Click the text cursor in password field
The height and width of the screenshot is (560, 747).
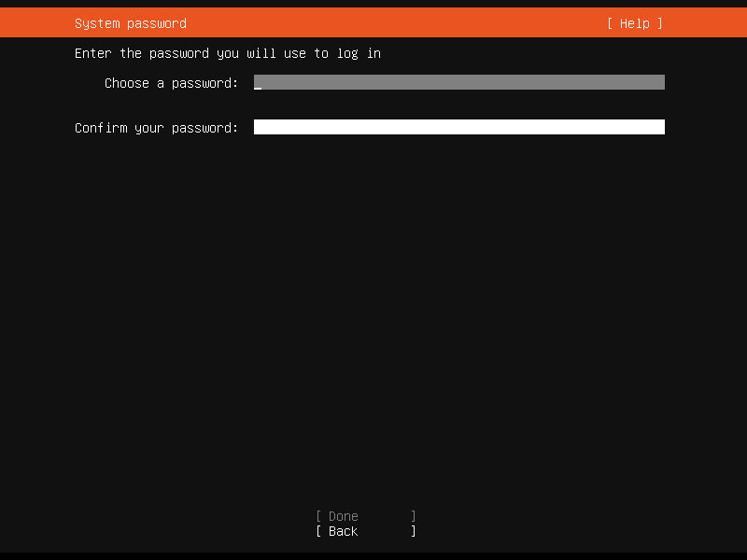pos(258,84)
